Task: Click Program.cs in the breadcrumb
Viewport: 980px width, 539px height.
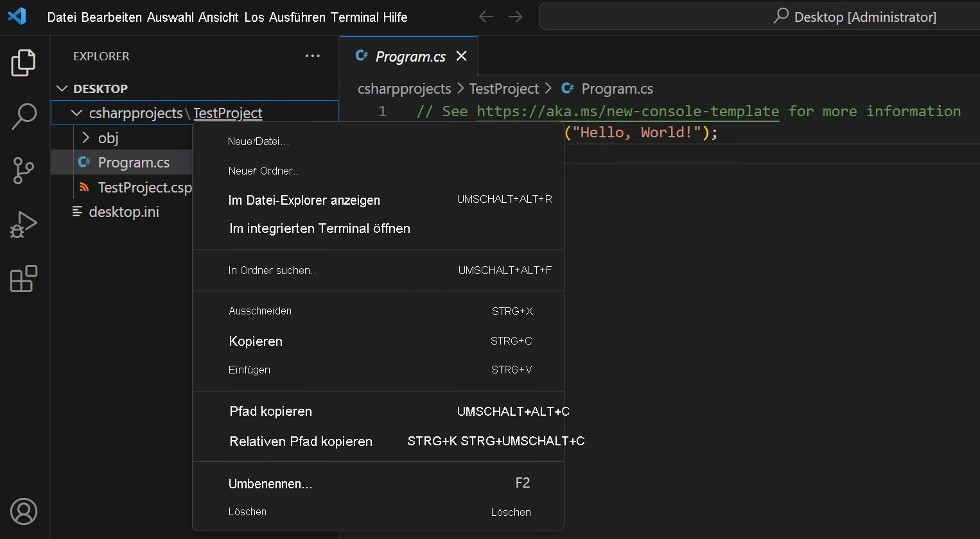Action: [617, 89]
